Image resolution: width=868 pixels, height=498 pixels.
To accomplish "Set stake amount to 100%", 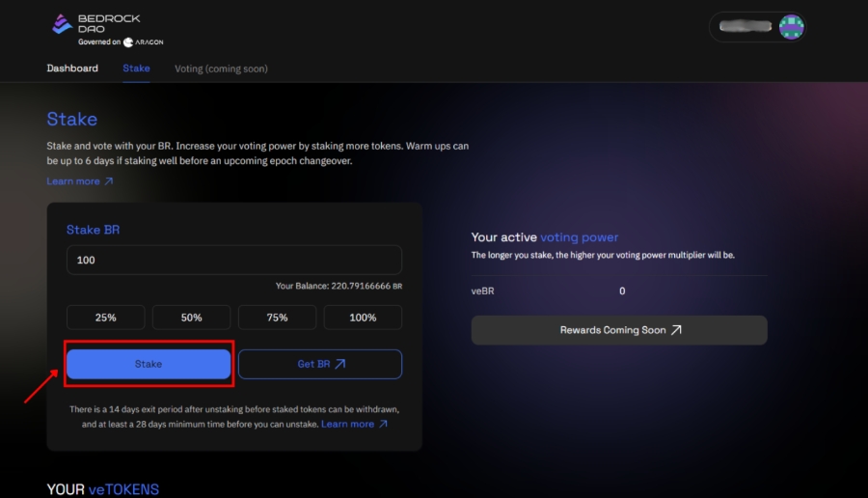I will (363, 318).
